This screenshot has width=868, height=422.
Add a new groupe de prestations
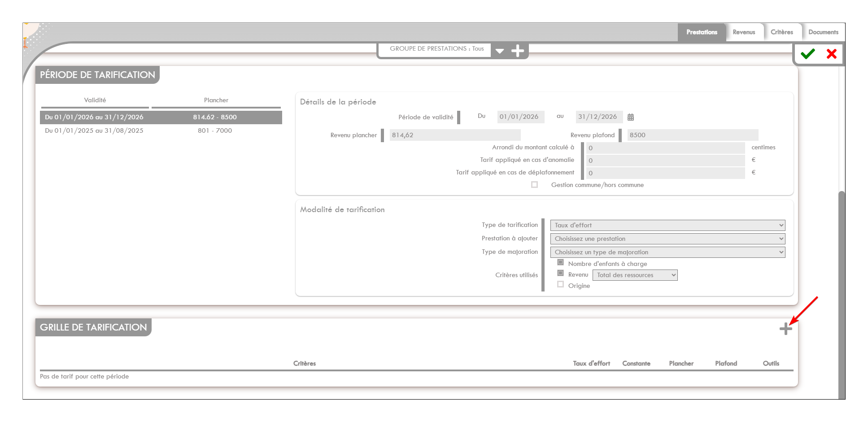coord(518,51)
